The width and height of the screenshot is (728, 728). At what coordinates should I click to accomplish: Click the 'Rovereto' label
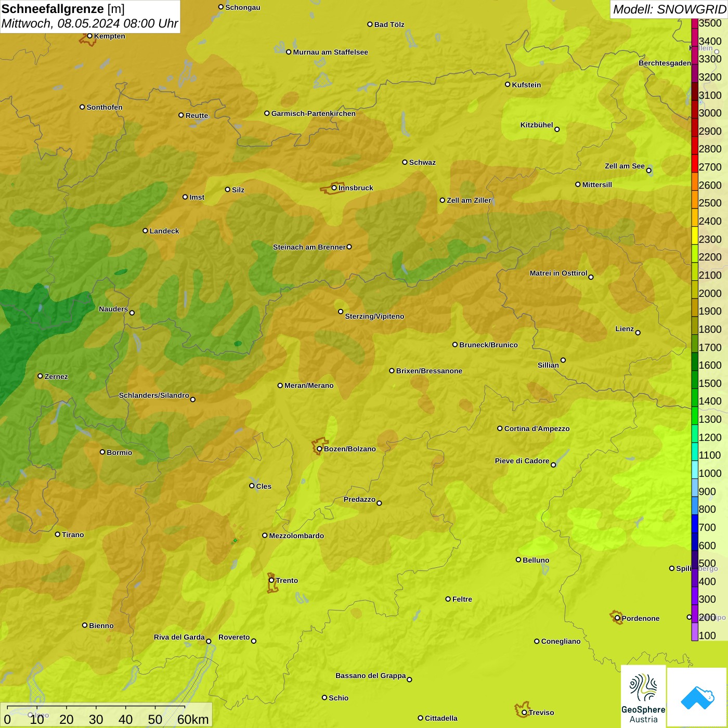tap(234, 637)
